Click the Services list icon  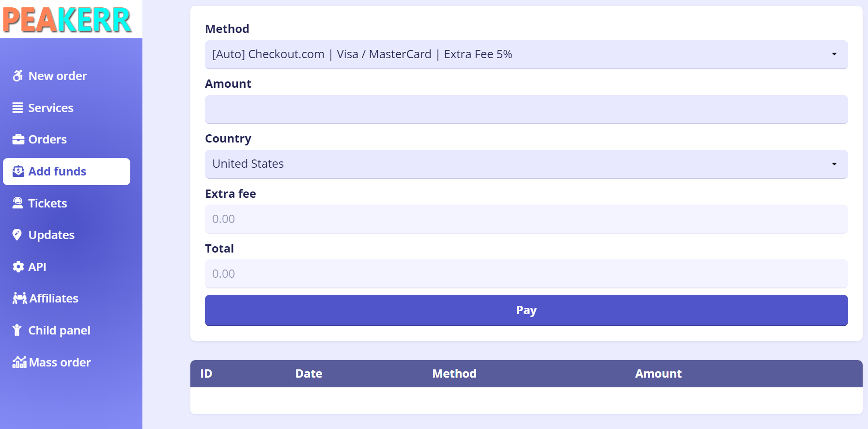point(18,108)
